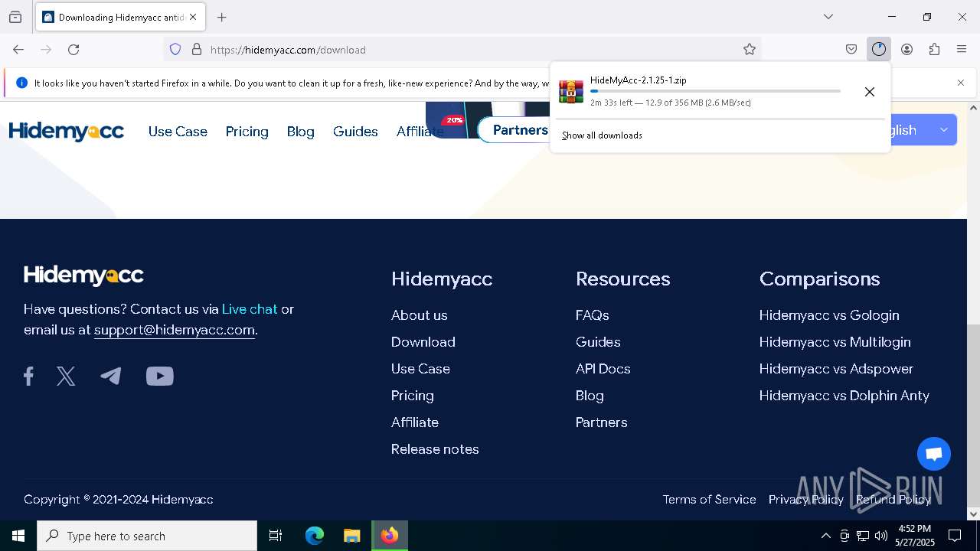The height and width of the screenshot is (551, 980).
Task: Cancel the HideMyAcc zip download
Action: click(x=870, y=92)
